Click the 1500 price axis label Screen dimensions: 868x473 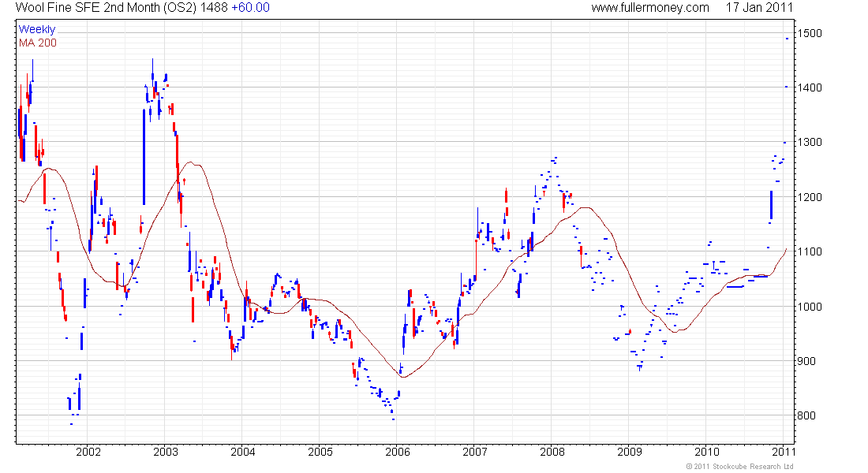point(810,33)
